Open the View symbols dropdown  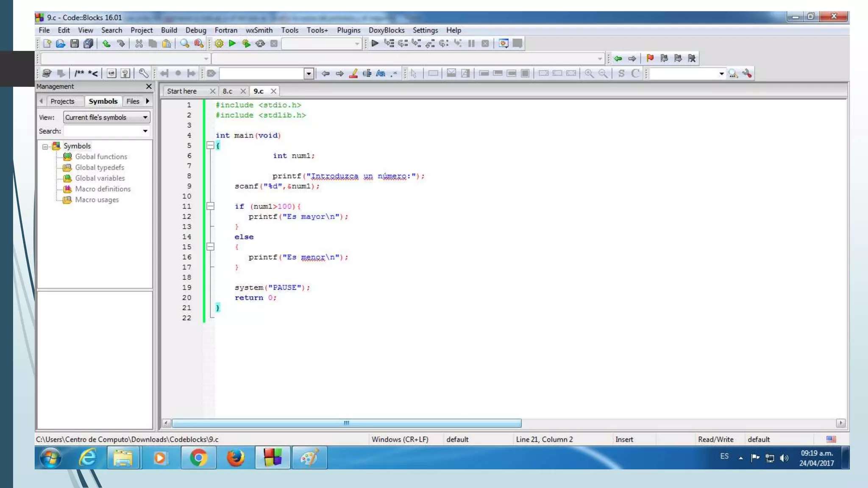tap(145, 117)
